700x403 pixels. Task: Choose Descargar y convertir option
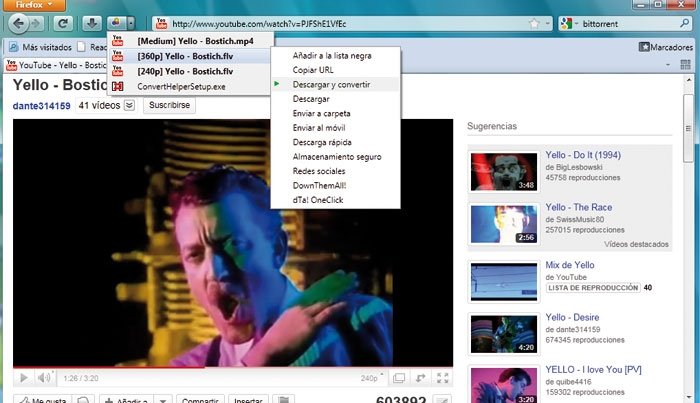click(335, 84)
